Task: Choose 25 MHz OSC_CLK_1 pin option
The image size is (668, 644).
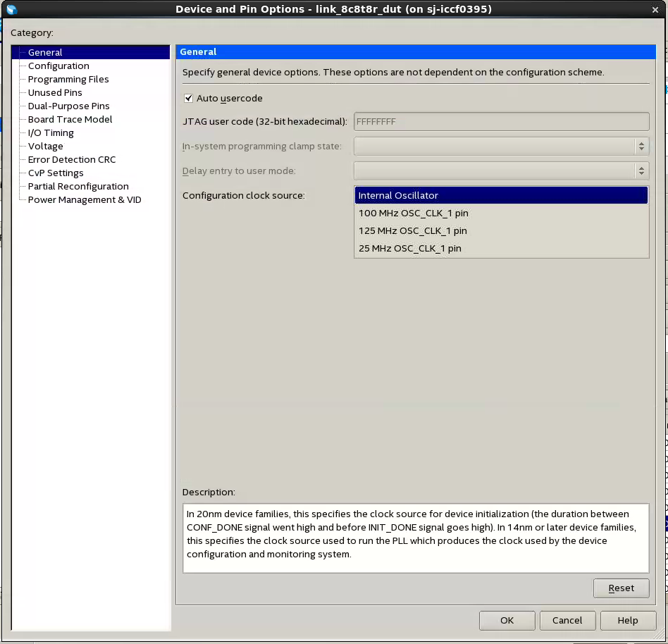Action: 502,248
